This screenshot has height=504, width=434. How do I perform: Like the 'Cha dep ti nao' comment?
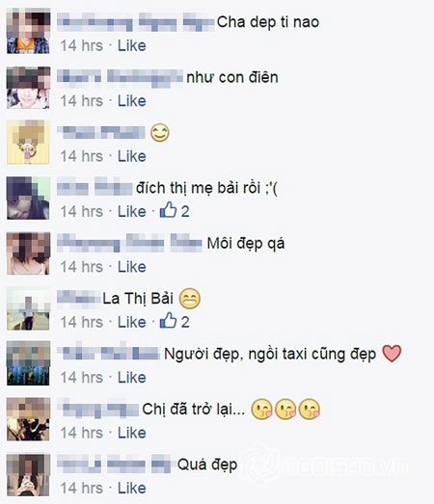pos(131,45)
